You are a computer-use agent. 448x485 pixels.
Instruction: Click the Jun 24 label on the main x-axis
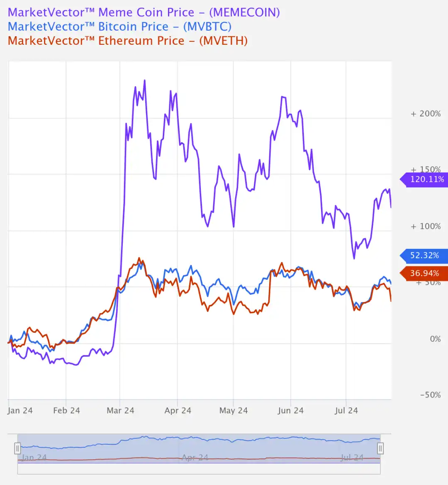pyautogui.click(x=290, y=410)
